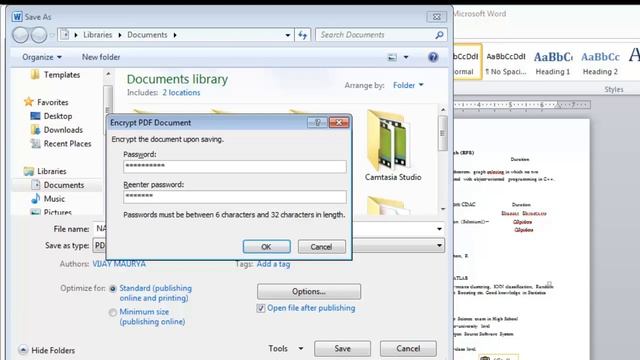The height and width of the screenshot is (360, 640).
Task: Expand the recent pages dropdown near navigation arrows
Action: pos(52,35)
